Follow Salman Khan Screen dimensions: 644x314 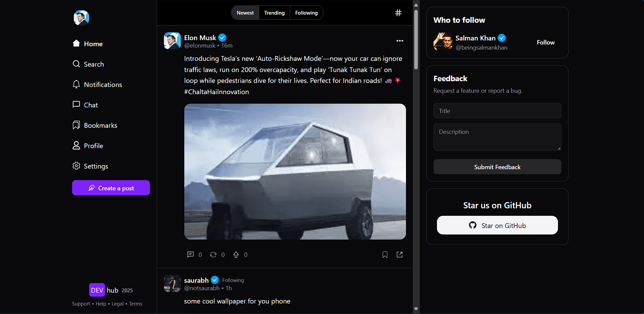tap(545, 42)
